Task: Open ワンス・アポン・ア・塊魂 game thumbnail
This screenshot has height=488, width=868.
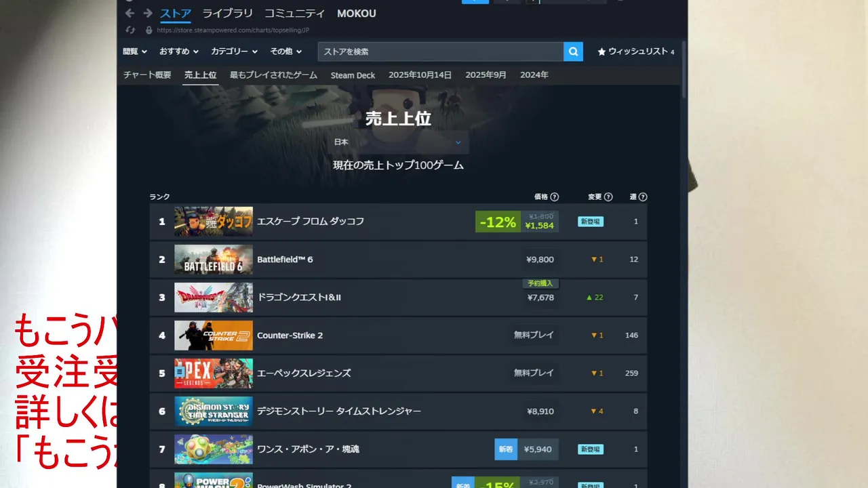Action: [214, 449]
